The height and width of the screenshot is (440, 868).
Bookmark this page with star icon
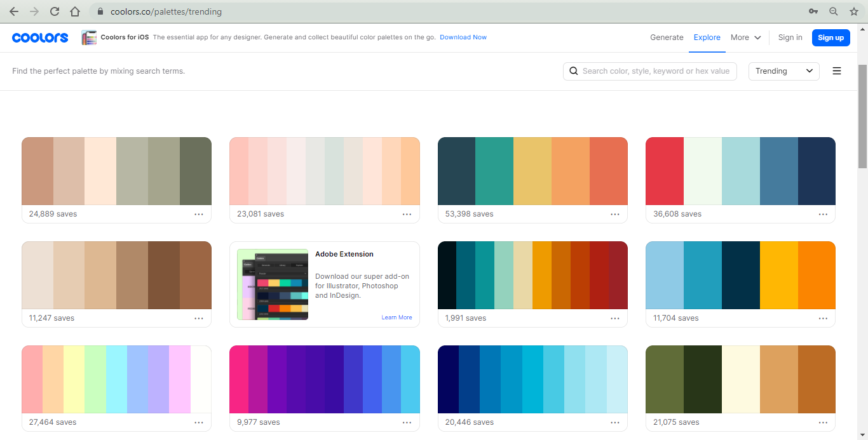click(854, 11)
